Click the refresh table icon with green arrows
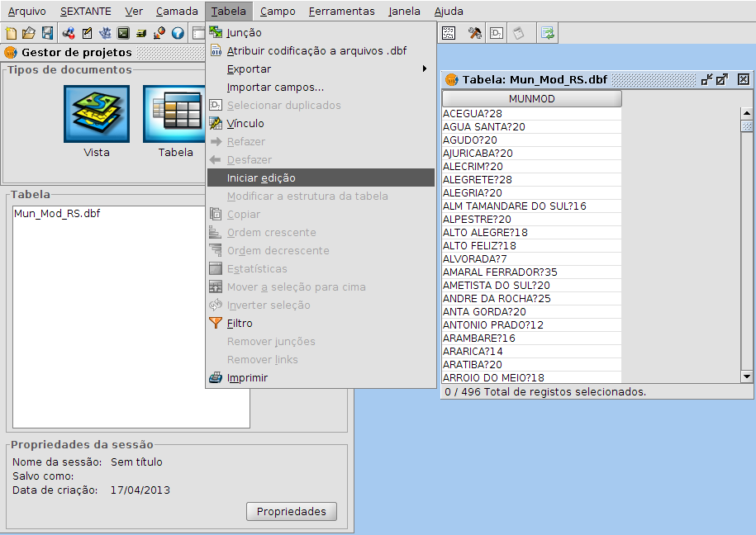This screenshot has width=756, height=535. click(547, 33)
